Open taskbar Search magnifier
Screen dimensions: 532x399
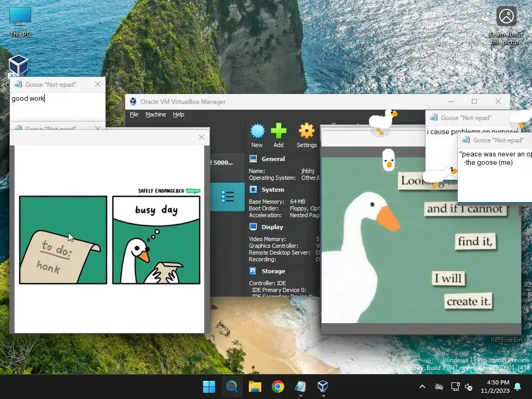point(232,387)
